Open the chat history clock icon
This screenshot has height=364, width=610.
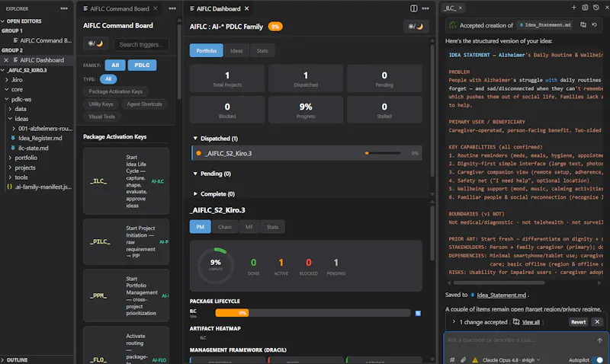point(596,8)
